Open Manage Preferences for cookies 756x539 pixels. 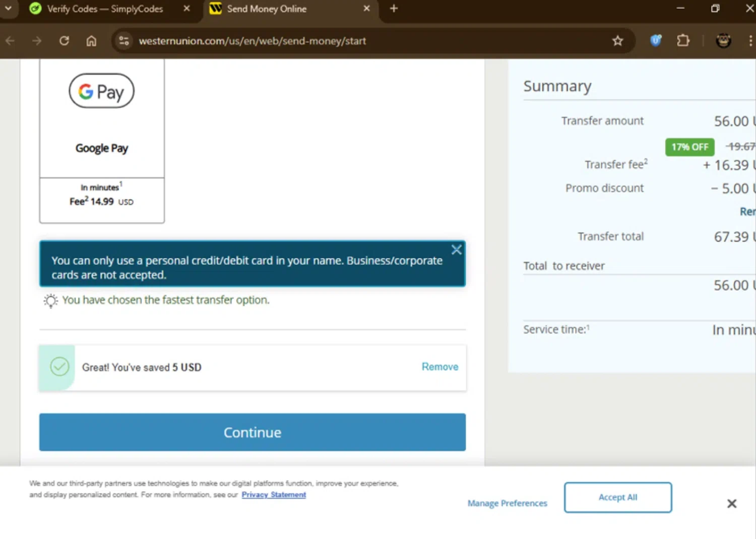507,503
